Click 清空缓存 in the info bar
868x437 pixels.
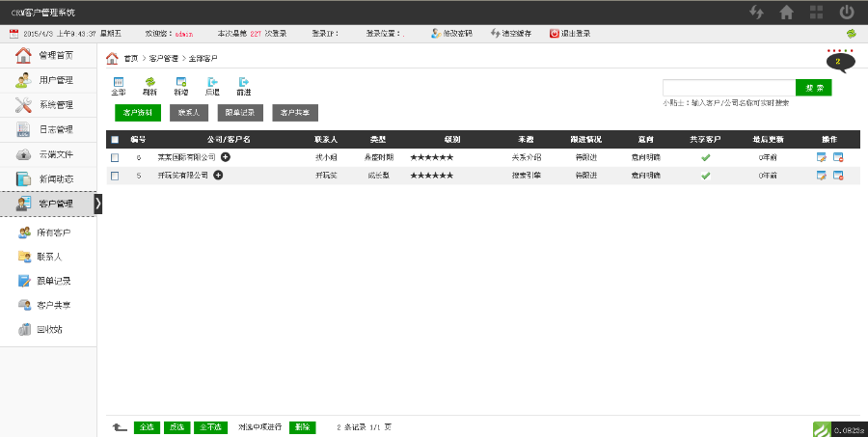pyautogui.click(x=511, y=33)
